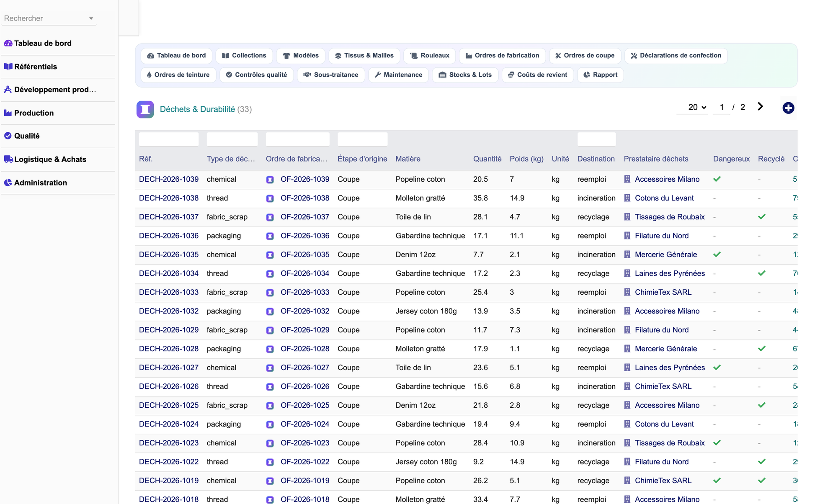815x504 pixels.
Task: Click the Déchets & Durabilité module icon
Action: (x=145, y=109)
